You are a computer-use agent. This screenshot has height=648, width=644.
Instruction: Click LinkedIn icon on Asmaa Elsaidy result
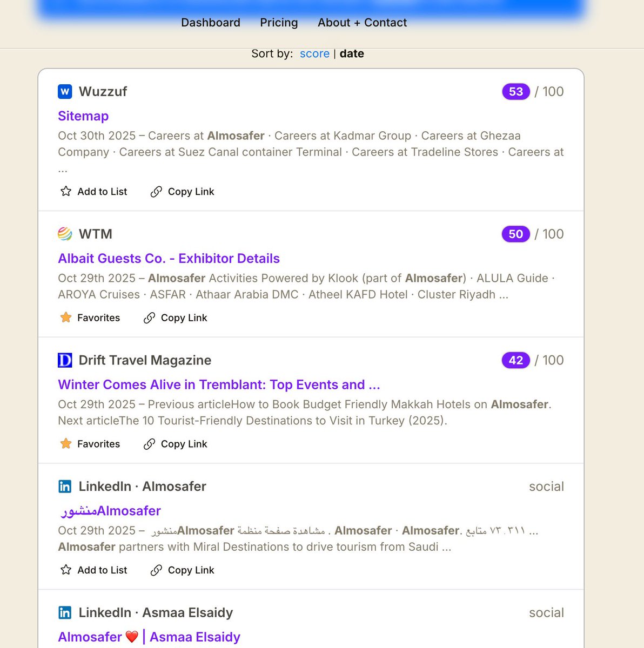tap(65, 613)
